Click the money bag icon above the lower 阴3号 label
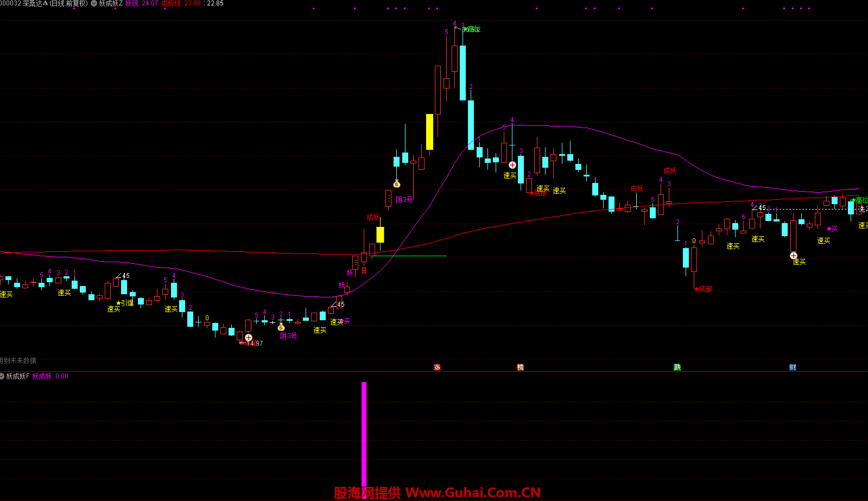The width and height of the screenshot is (868, 501). (281, 327)
